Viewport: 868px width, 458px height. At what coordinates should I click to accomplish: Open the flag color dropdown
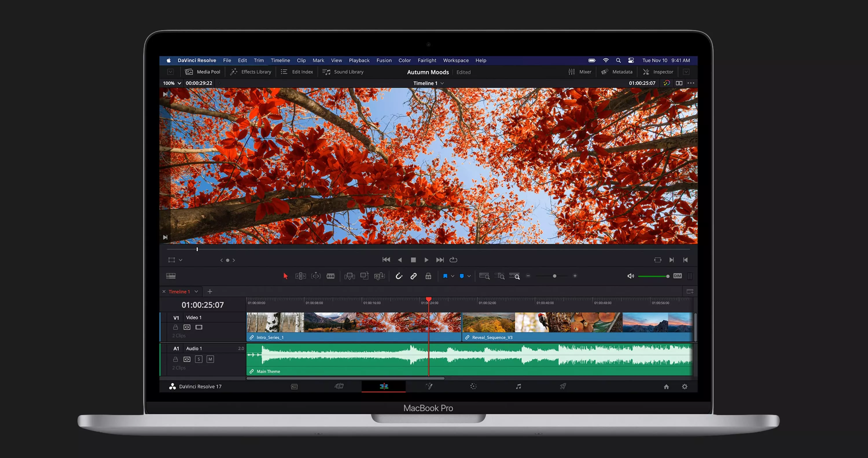click(453, 276)
